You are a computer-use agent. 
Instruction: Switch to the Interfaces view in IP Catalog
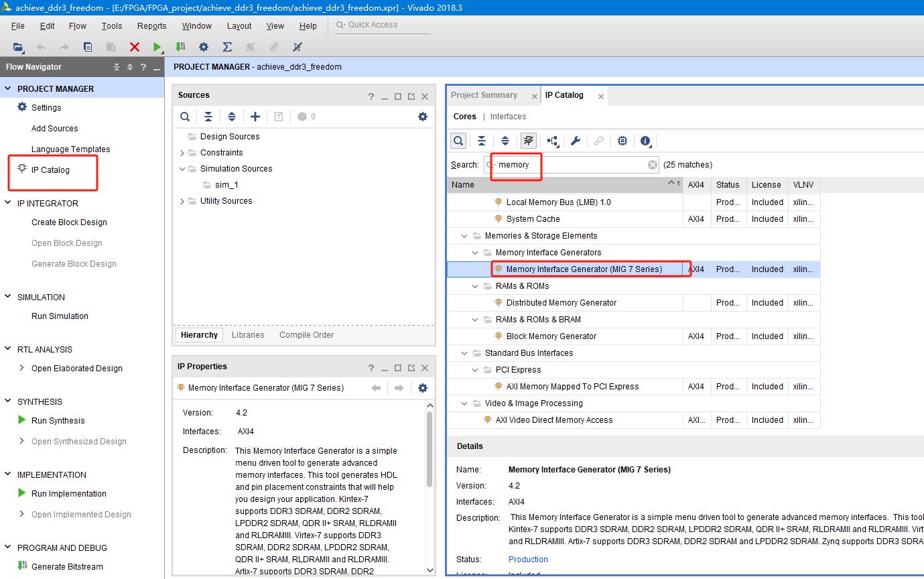[509, 117]
